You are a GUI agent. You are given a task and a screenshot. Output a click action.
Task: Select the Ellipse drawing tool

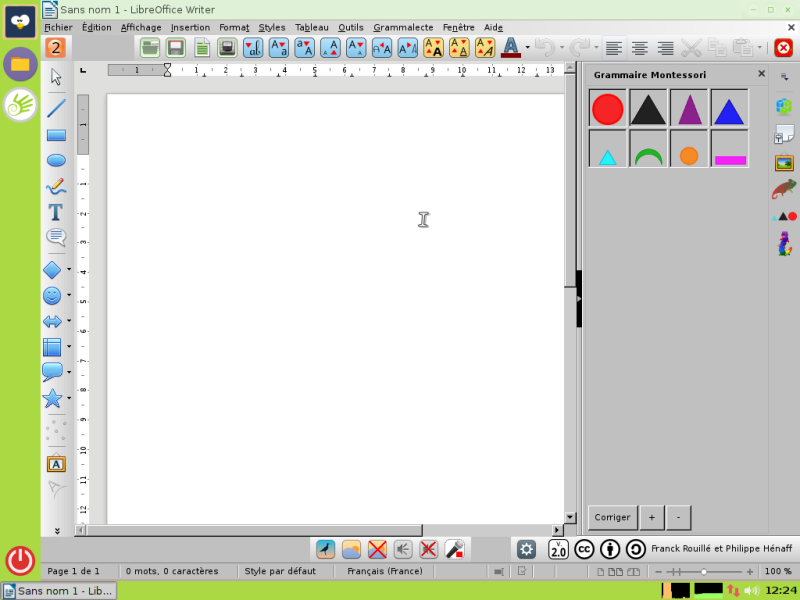click(56, 160)
